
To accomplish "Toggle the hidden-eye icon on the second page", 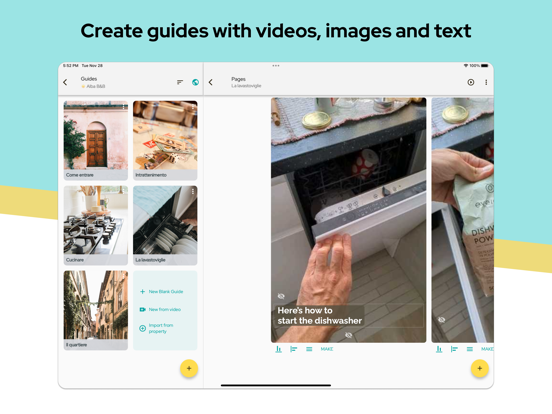I will point(441,320).
